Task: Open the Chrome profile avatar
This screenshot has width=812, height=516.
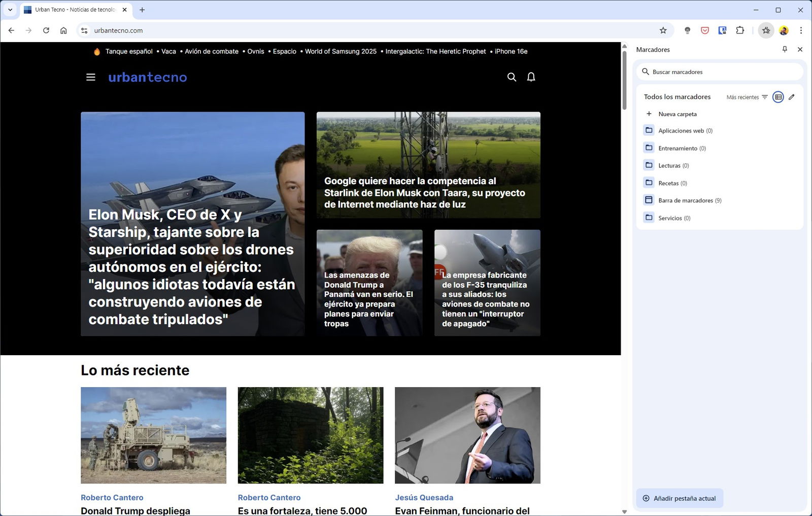Action: click(x=784, y=30)
